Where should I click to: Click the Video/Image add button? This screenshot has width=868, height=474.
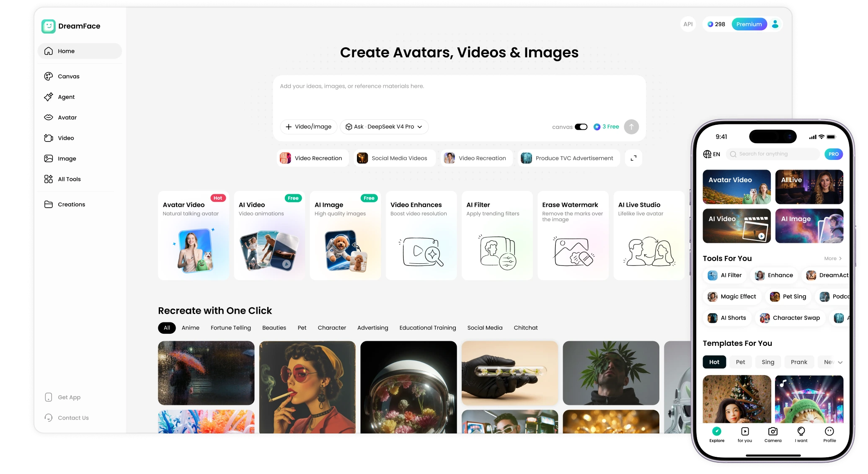(308, 126)
